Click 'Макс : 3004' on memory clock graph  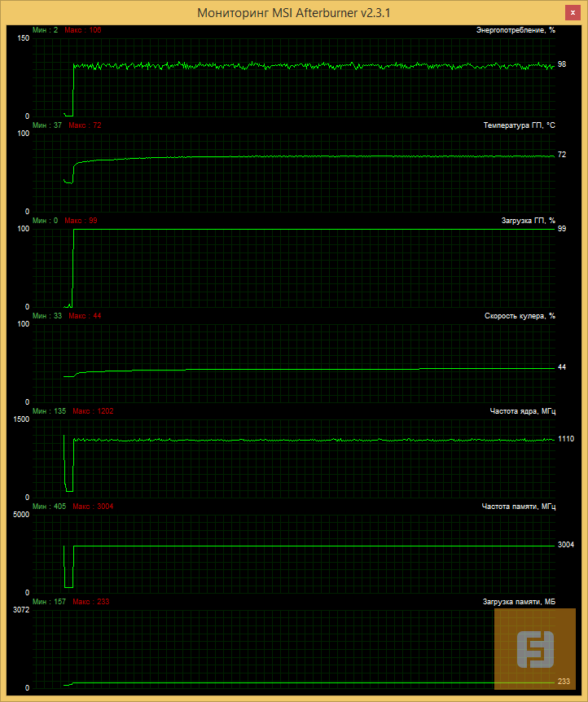coord(93,507)
